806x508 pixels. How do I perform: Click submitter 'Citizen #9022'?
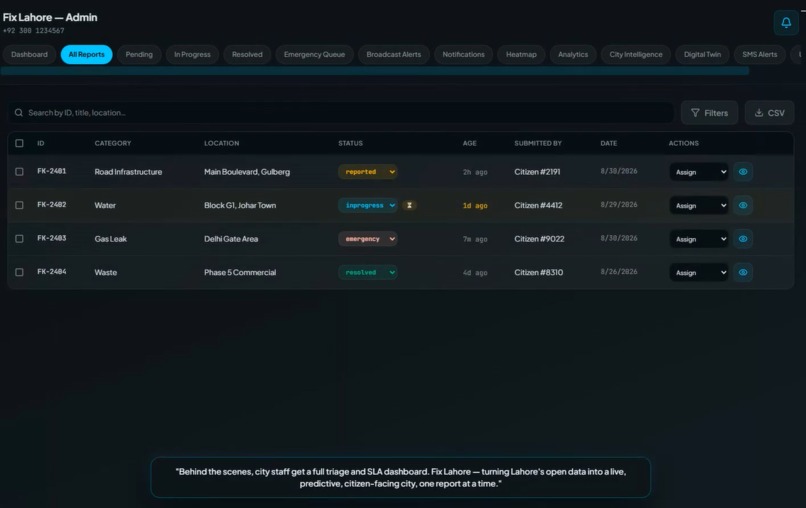tap(539, 239)
